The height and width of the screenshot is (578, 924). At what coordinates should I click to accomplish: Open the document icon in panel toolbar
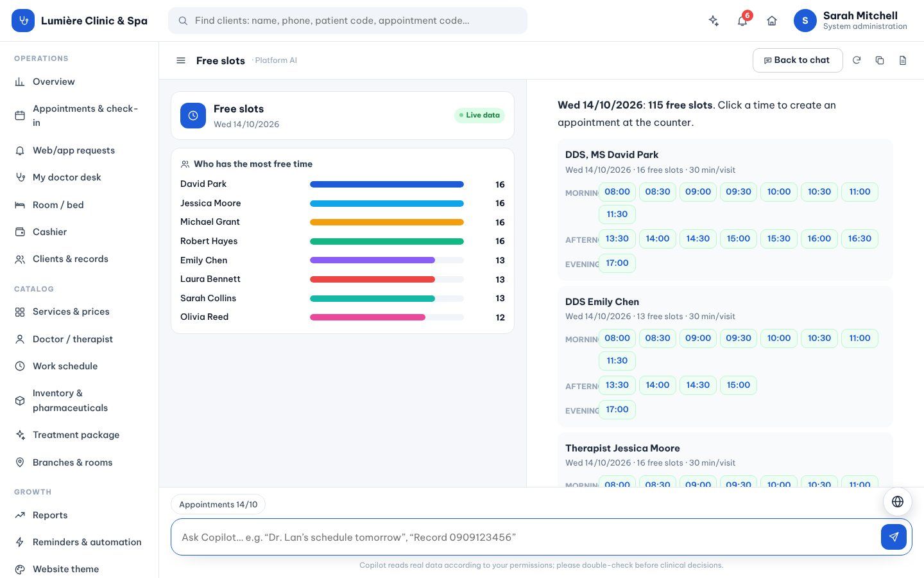click(x=903, y=60)
